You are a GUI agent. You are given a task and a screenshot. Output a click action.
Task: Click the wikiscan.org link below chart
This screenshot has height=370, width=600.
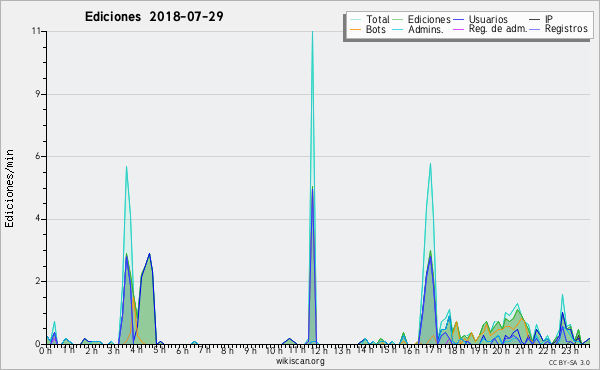click(300, 361)
